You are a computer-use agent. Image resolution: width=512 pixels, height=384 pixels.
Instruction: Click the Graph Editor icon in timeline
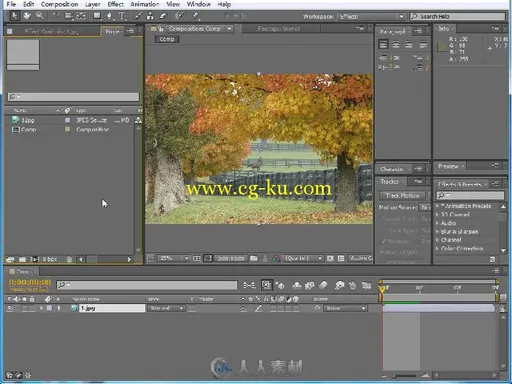[366, 285]
